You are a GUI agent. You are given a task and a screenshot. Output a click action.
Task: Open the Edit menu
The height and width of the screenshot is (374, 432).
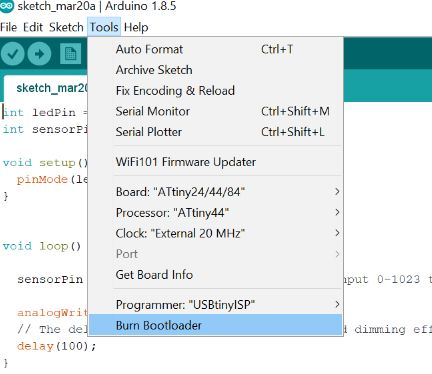[x=33, y=27]
